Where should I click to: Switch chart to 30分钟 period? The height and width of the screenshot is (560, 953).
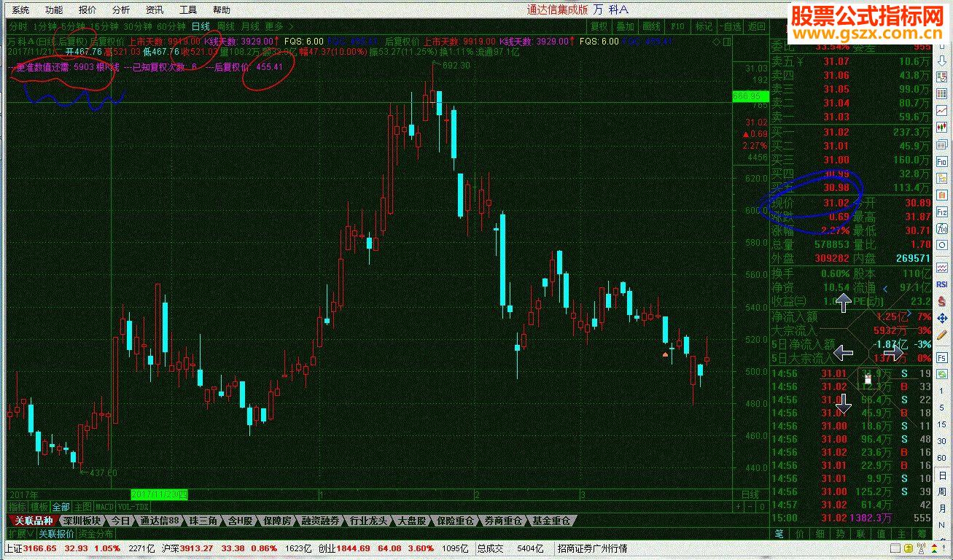139,26
